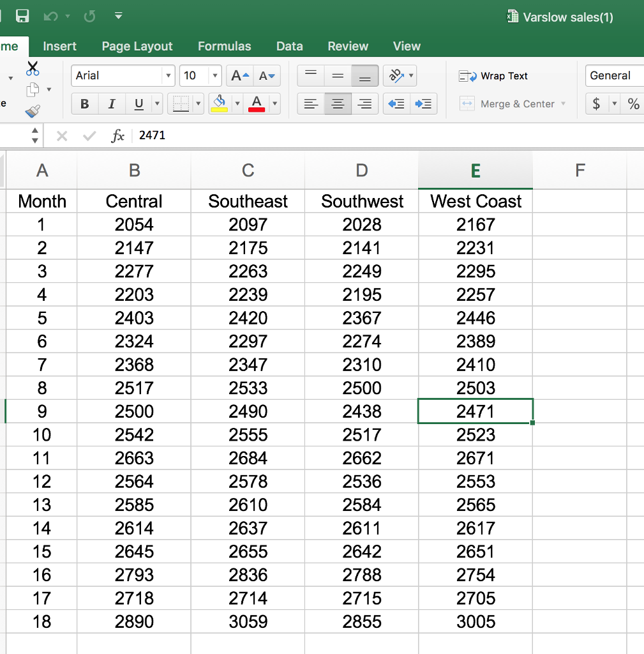Click the Undo arrow icon
Image resolution: width=644 pixels, height=654 pixels.
51,16
